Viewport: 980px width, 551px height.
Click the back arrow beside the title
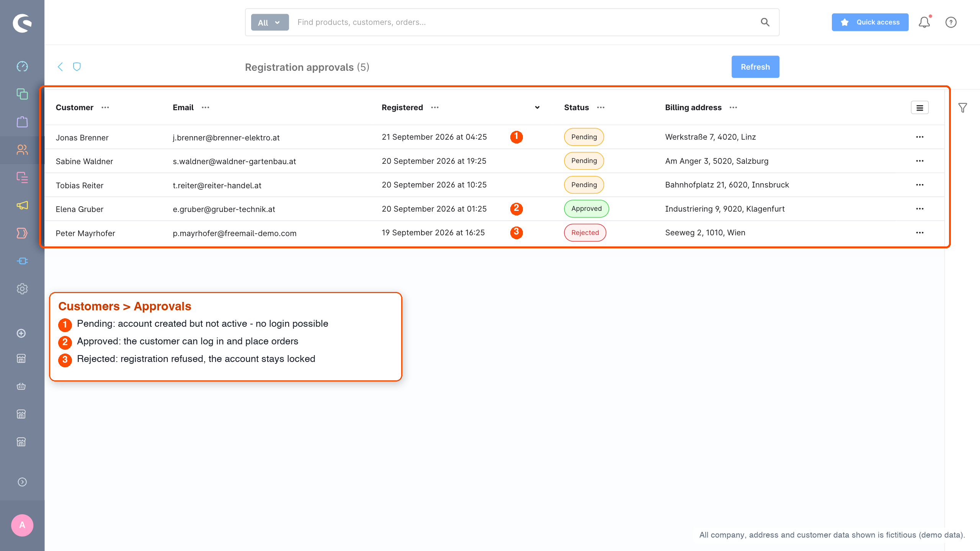[60, 67]
